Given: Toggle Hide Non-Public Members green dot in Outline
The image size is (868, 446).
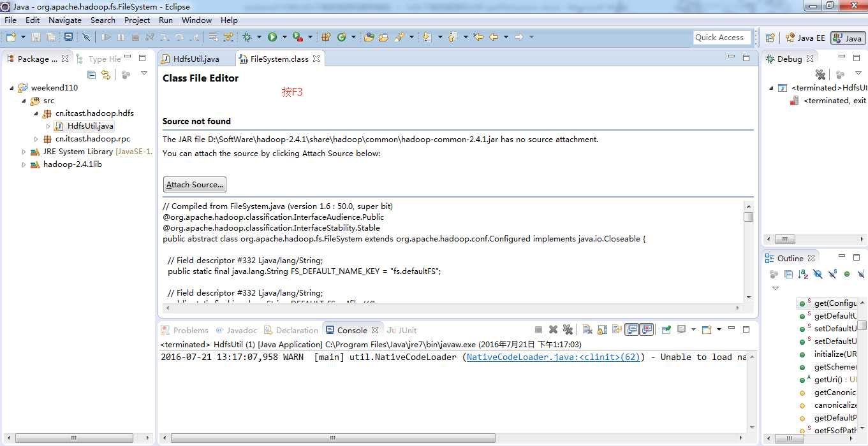Looking at the screenshot, I should tap(847, 274).
